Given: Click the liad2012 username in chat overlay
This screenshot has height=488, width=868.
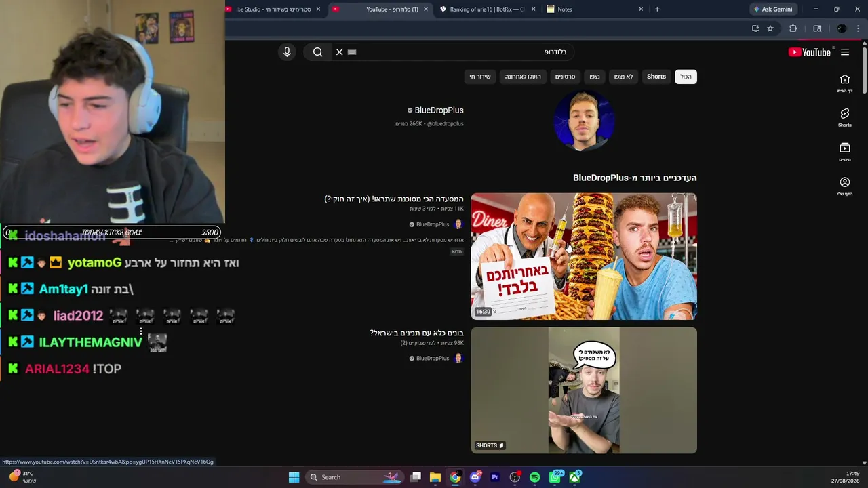Looking at the screenshot, I should 78,316.
